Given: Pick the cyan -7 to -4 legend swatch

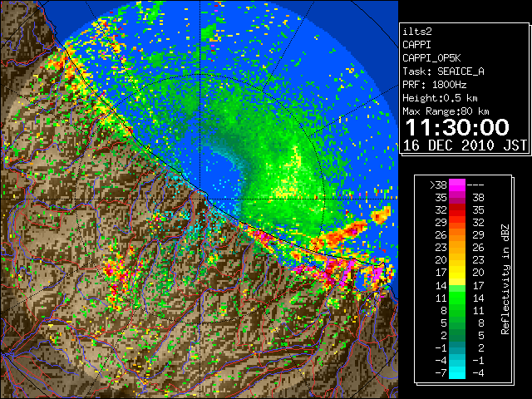Looking at the screenshot, I should point(457,372).
